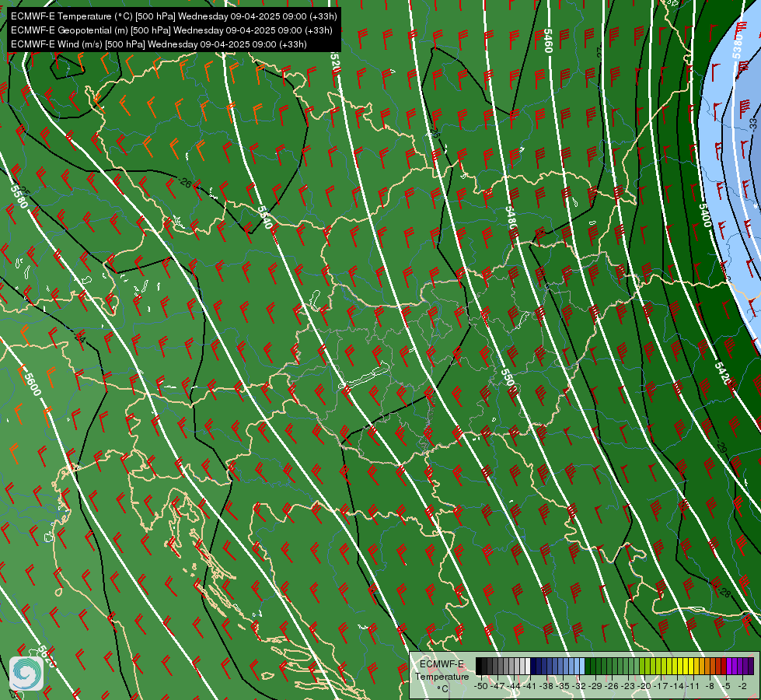Click the 5580 geopotential contour label
The height and width of the screenshot is (700, 761).
tap(19, 197)
